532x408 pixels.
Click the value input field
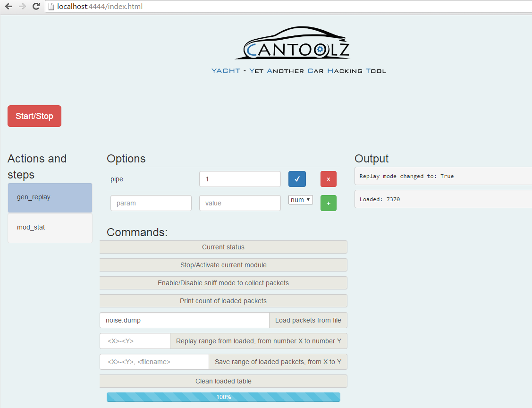pos(240,203)
